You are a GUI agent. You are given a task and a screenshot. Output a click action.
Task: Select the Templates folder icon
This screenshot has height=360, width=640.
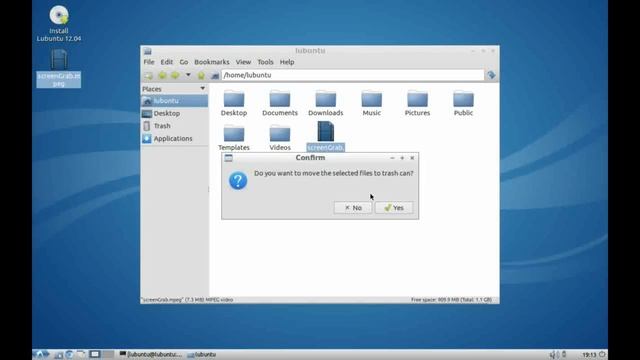tap(234, 134)
